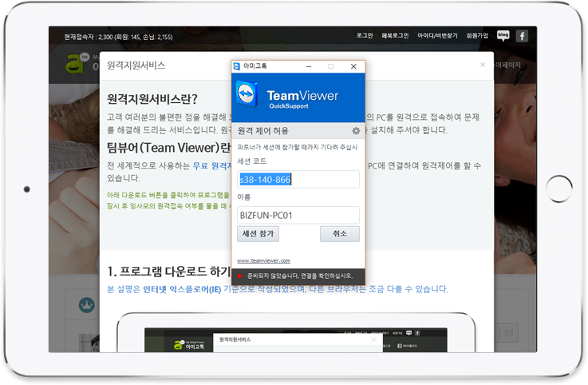This screenshot has width=588, height=385.
Task: Open TeamViewer settings gear icon
Action: 356,131
